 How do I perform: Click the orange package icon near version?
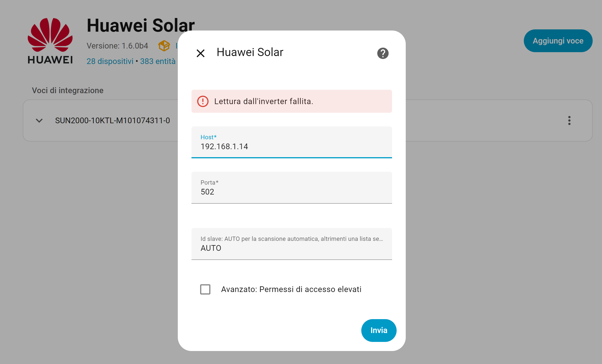(164, 46)
